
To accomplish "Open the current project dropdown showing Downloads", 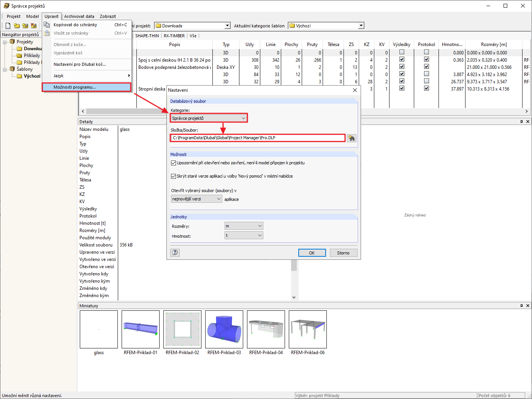I will 192,26.
